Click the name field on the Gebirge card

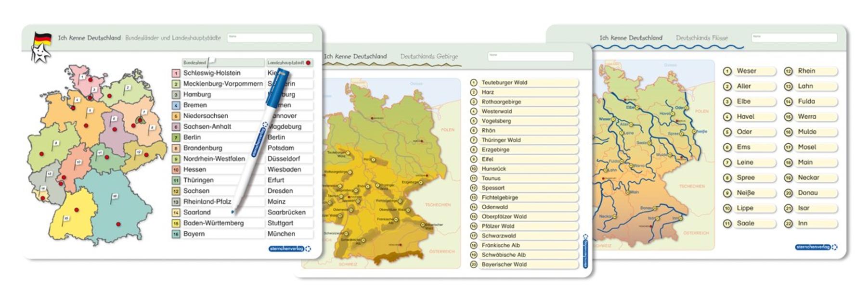pos(530,57)
